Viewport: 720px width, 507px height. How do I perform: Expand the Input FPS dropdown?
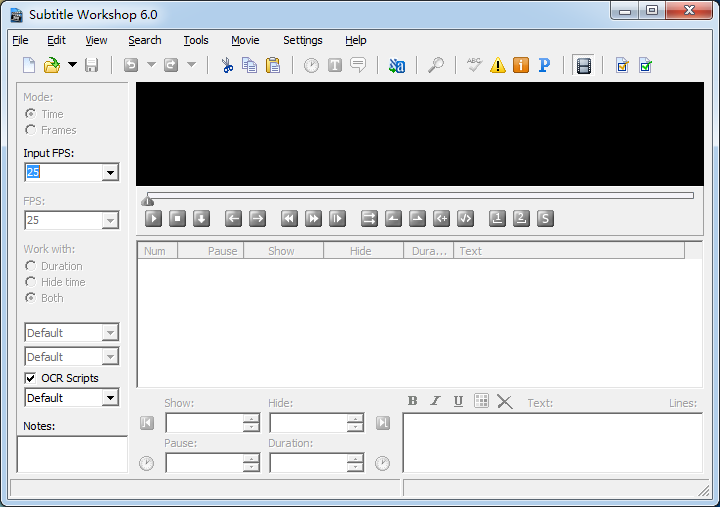click(110, 173)
